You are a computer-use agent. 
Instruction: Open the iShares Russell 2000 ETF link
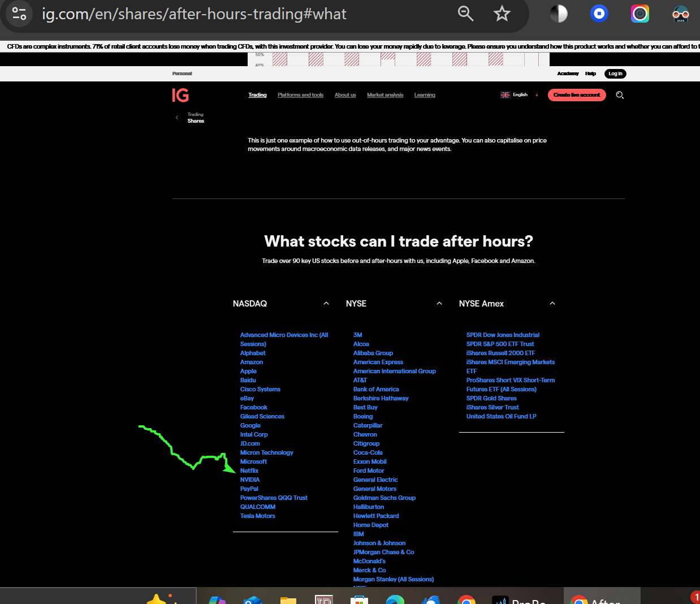pos(500,353)
